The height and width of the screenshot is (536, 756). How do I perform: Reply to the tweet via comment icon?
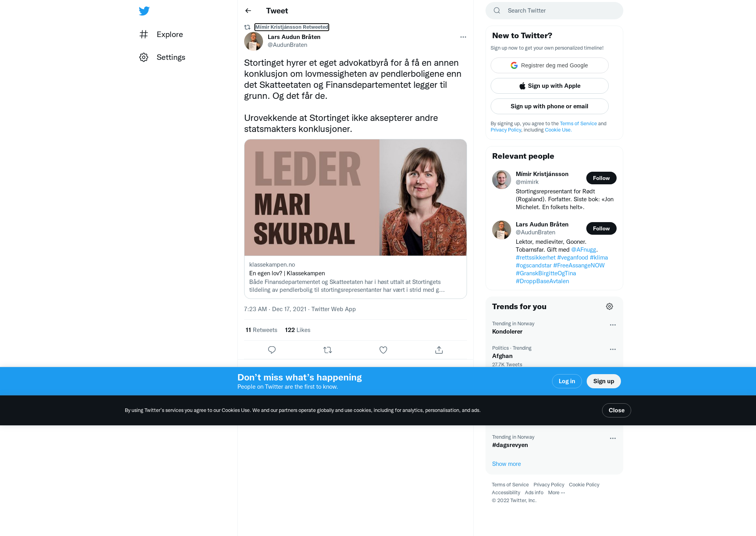click(x=272, y=350)
